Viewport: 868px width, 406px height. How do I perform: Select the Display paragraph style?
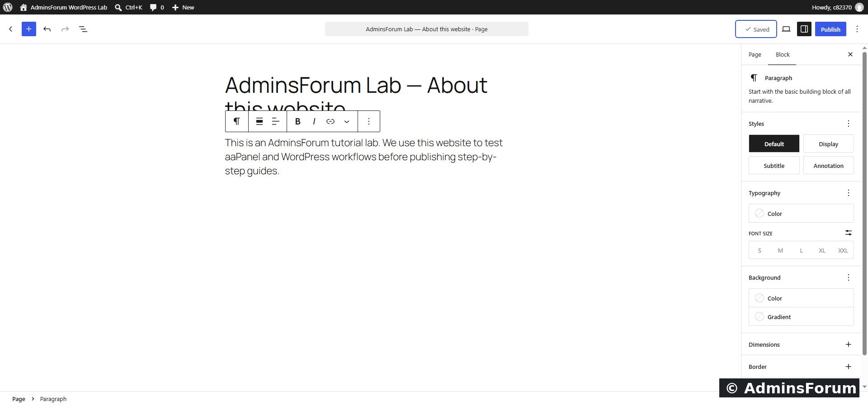point(828,144)
